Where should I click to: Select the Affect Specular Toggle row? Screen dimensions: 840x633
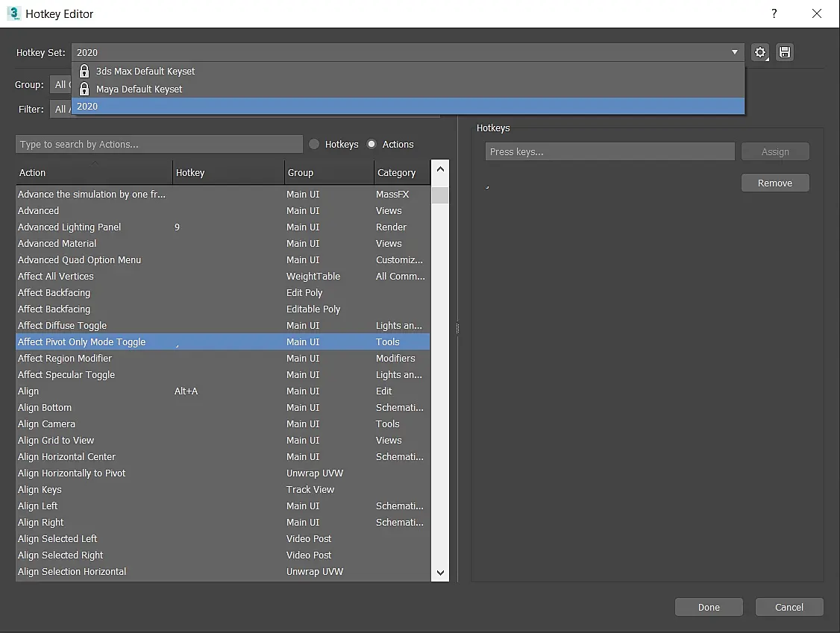click(x=223, y=375)
